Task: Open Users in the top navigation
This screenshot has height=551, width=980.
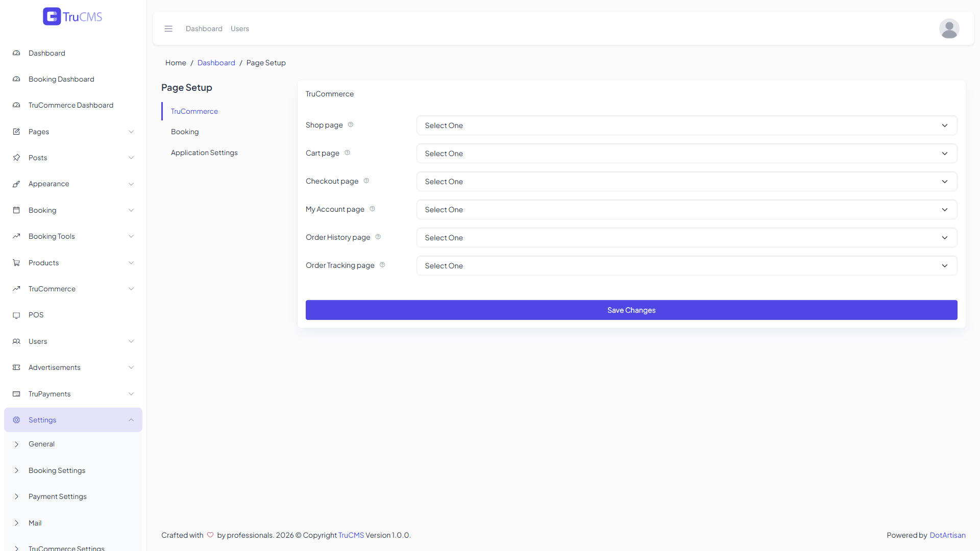Action: [240, 29]
